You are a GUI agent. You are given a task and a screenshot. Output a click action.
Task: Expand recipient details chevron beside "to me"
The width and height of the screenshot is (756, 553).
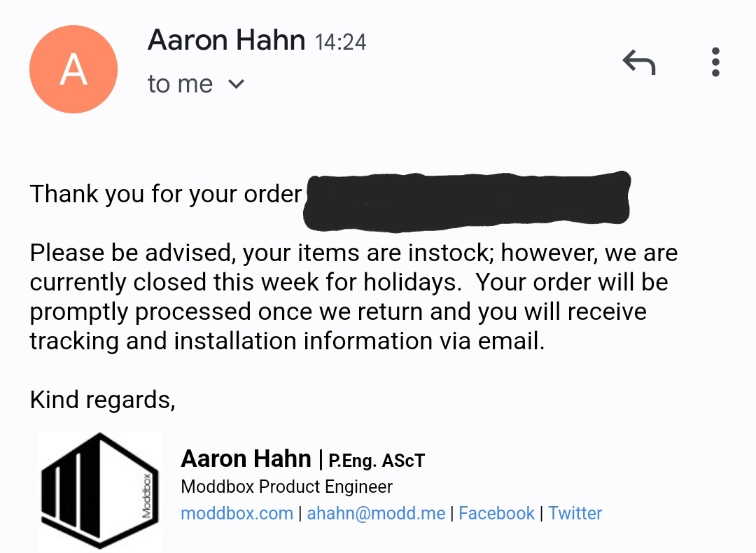237,85
